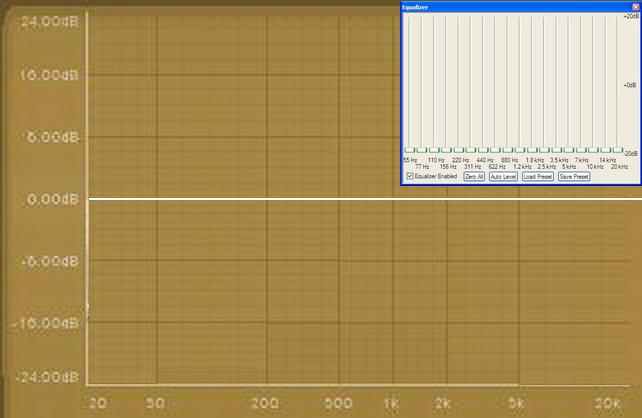Select the 622 Hz band slider handle
The height and width of the screenshot is (418, 642).
click(x=496, y=150)
